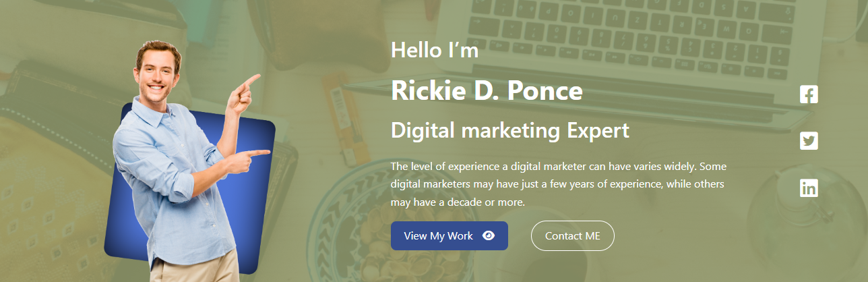Viewport: 868px width, 282px height.
Task: Open the LinkedIn social icon
Action: pyautogui.click(x=809, y=188)
